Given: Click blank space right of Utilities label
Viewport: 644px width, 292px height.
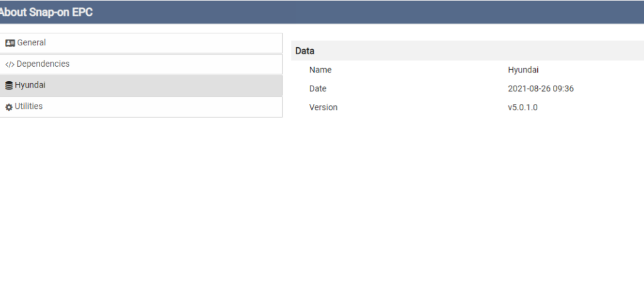Looking at the screenshot, I should [x=188, y=106].
